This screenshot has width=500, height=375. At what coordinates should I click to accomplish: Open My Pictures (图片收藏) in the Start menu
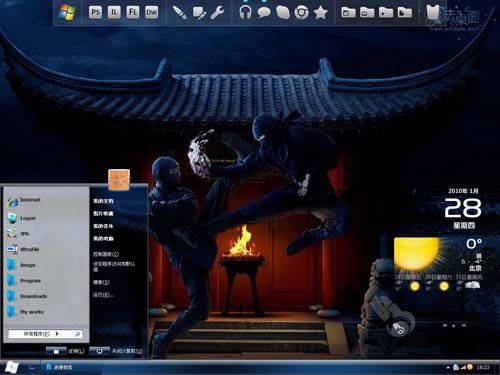[x=103, y=213]
